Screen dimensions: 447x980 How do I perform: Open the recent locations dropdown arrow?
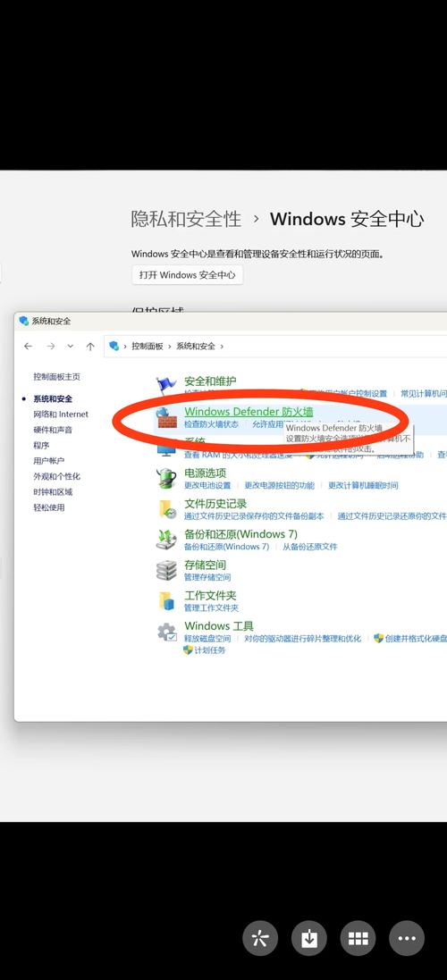(70, 346)
